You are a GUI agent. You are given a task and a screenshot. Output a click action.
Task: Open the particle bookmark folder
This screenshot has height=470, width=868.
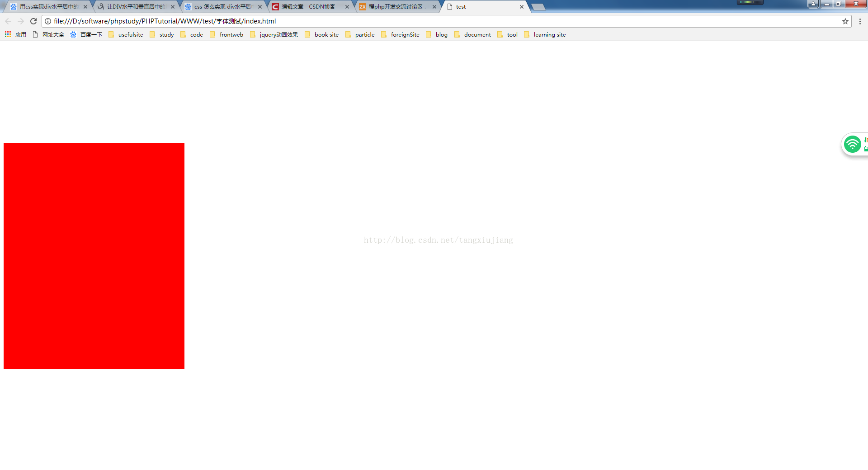click(360, 34)
